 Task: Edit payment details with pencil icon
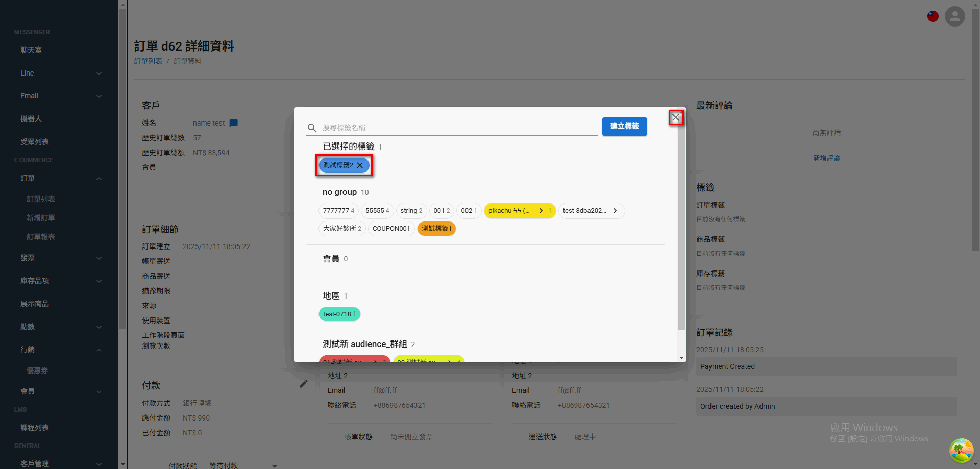(304, 384)
